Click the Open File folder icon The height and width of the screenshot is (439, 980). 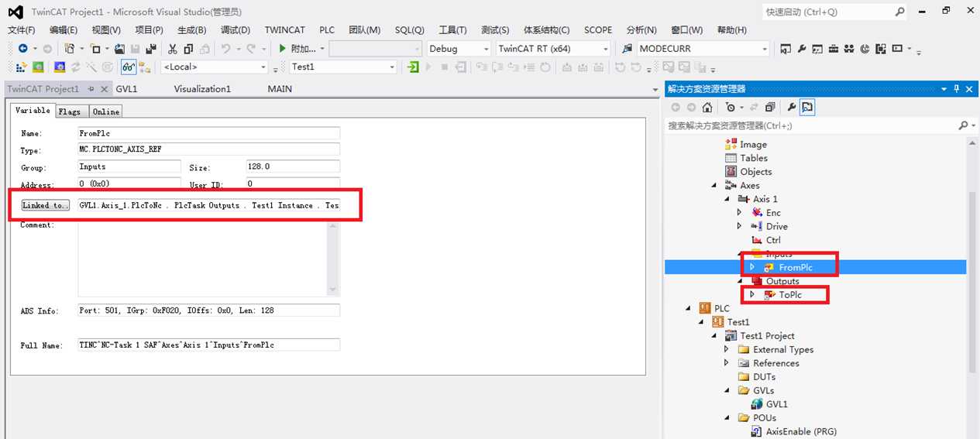point(119,48)
